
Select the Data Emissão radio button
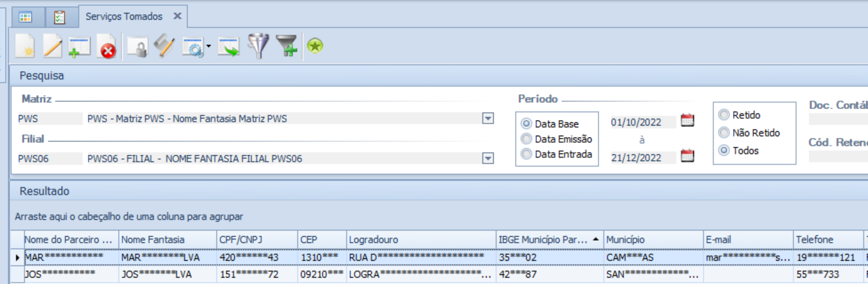pyautogui.click(x=526, y=139)
